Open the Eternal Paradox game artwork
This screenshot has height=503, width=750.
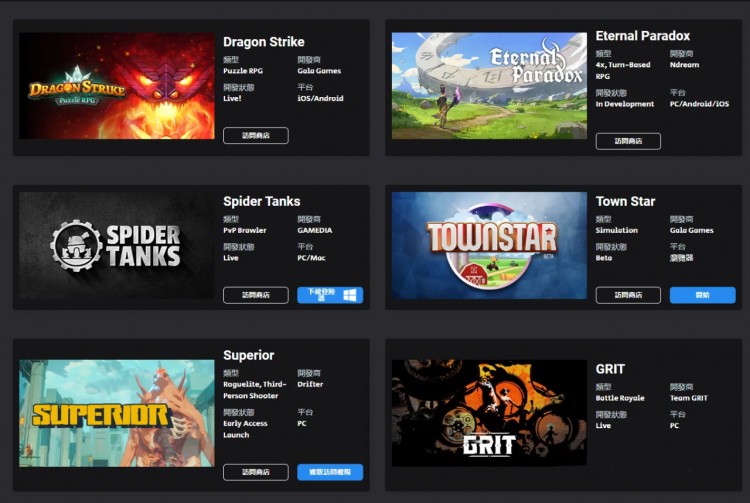[x=489, y=86]
